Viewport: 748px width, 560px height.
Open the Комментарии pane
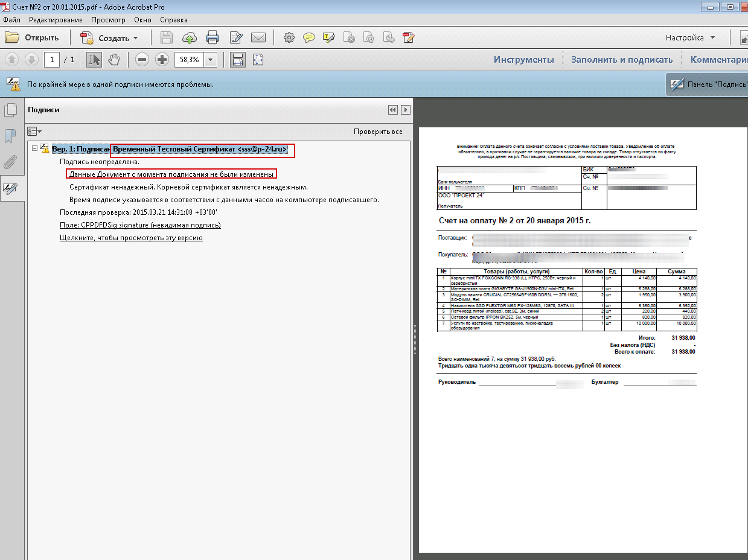point(718,59)
